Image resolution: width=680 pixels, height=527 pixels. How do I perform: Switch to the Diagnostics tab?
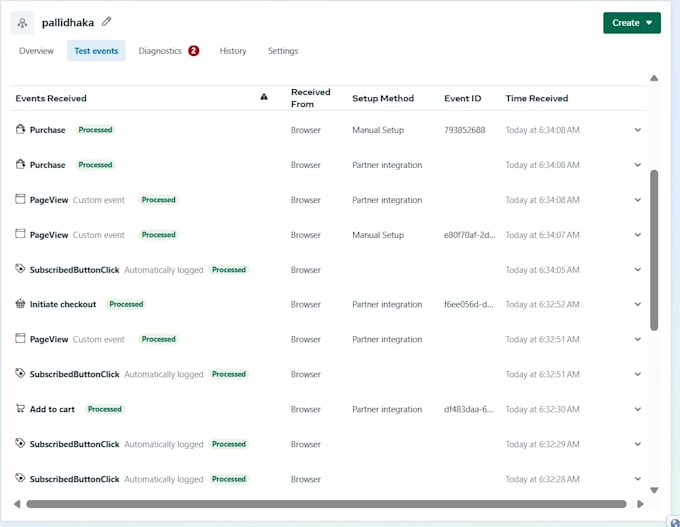(x=160, y=51)
